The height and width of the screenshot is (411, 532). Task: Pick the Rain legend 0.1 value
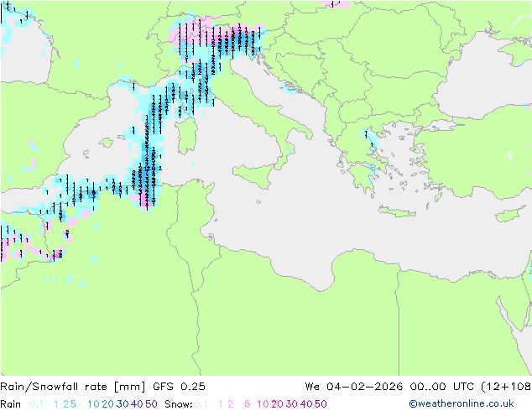pyautogui.click(x=36, y=404)
